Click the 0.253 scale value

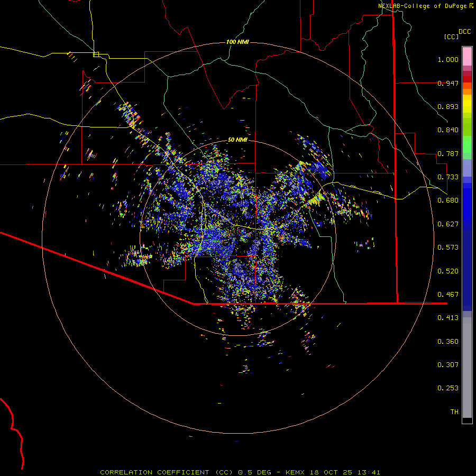[x=448, y=388]
